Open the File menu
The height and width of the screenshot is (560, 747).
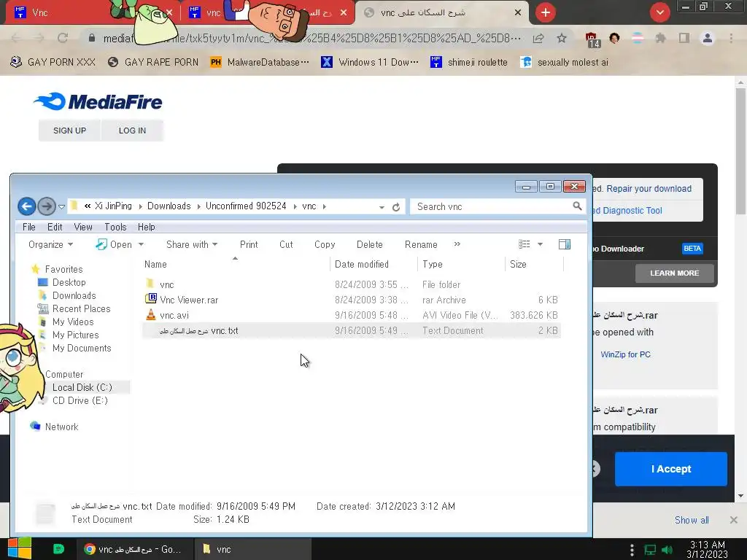(x=28, y=227)
